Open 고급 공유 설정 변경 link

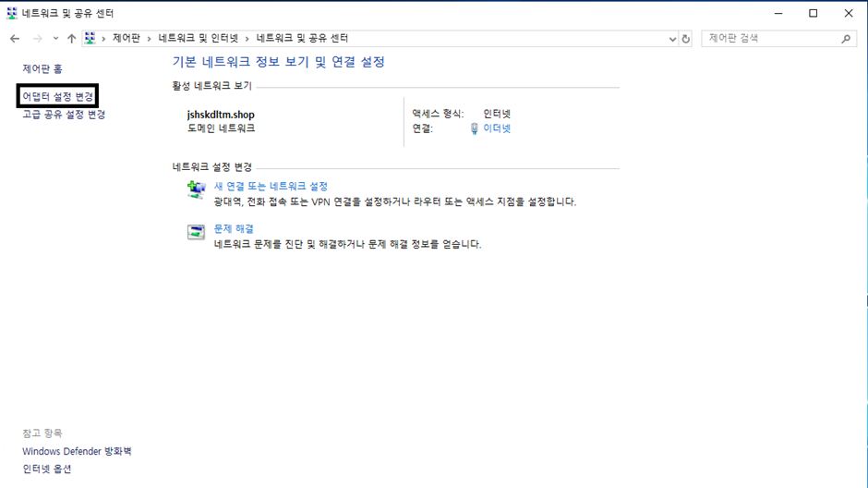pyautogui.click(x=64, y=115)
